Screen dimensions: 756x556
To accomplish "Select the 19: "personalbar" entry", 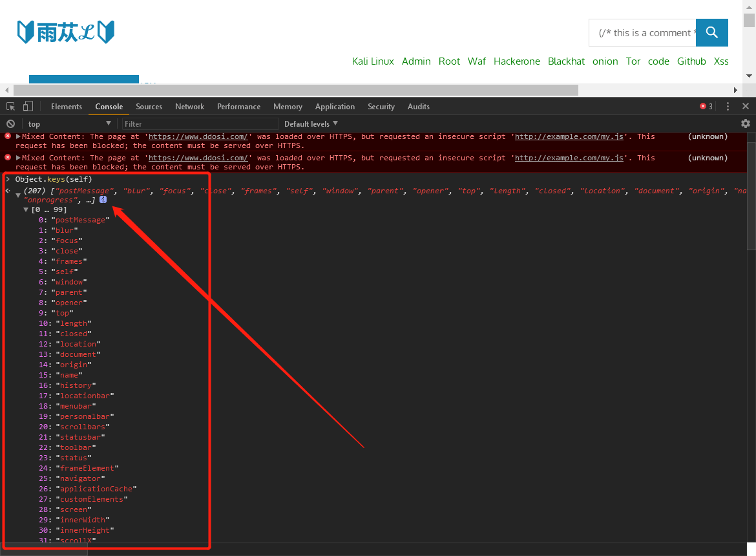I will [77, 416].
